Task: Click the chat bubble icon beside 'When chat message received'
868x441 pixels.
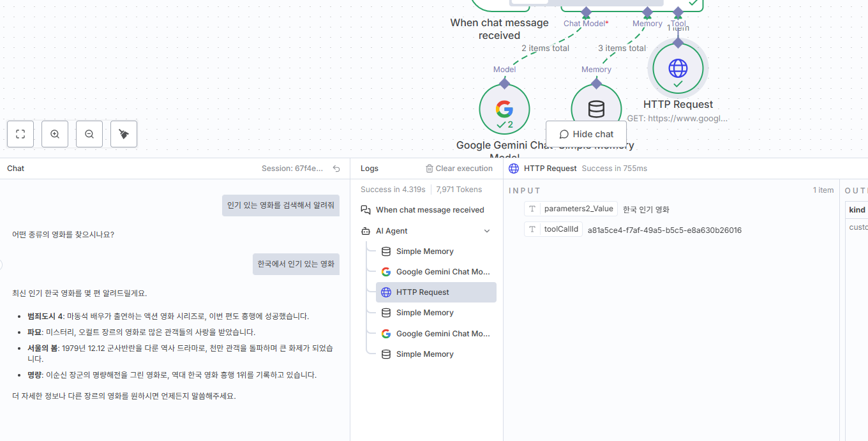Action: pyautogui.click(x=366, y=210)
